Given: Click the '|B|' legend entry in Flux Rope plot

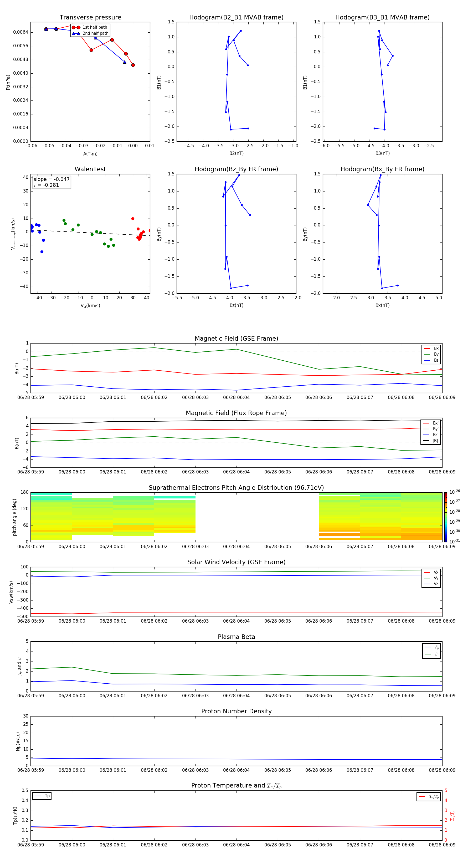Looking at the screenshot, I should 431,441.
